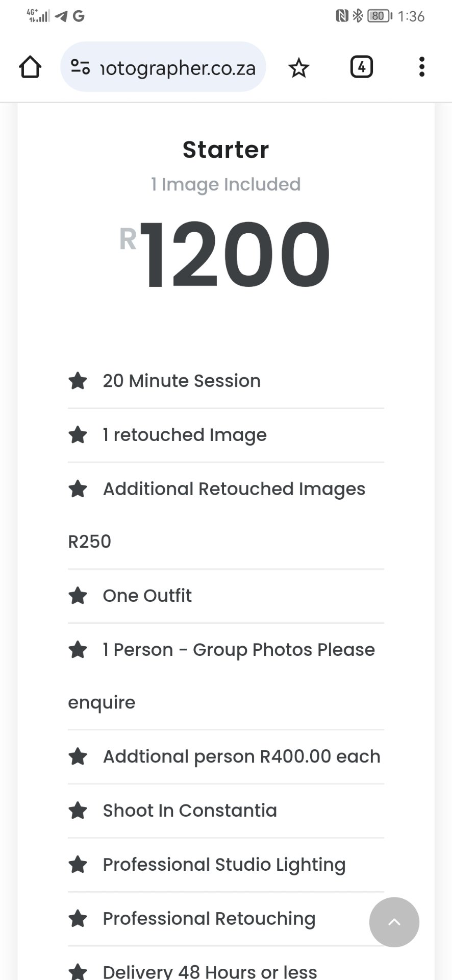The image size is (452, 980).
Task: Tap the star beside 20 Minute Session
Action: pyautogui.click(x=78, y=381)
